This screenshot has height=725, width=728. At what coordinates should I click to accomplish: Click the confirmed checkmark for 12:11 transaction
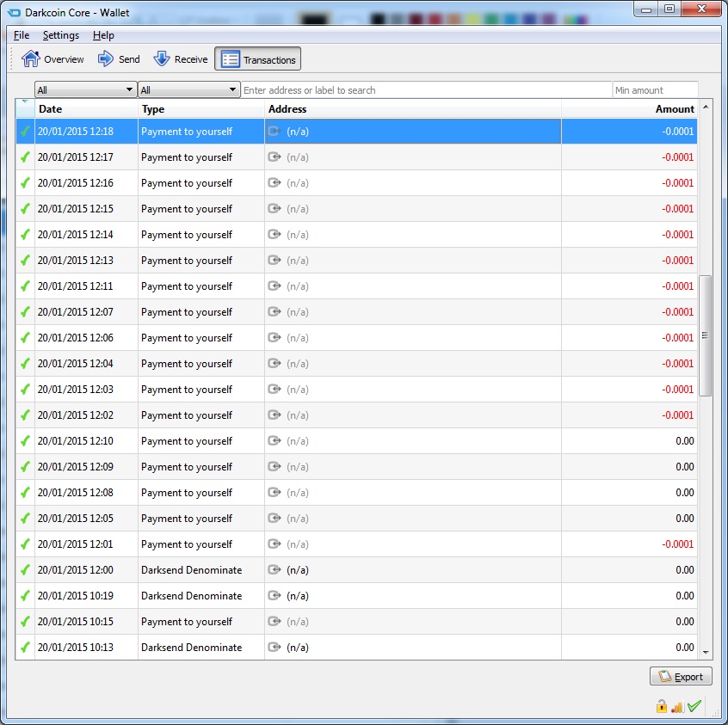[x=26, y=286]
